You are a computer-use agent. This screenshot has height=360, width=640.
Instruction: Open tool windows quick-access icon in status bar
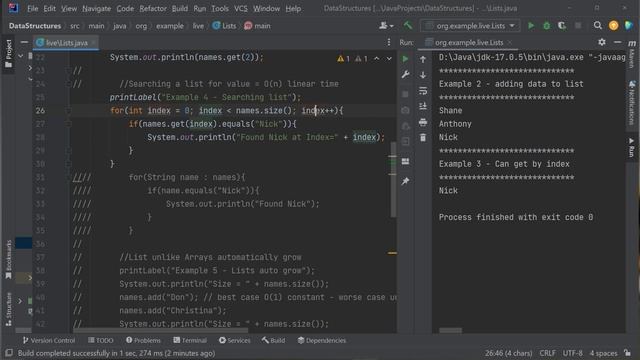pyautogui.click(x=9, y=353)
